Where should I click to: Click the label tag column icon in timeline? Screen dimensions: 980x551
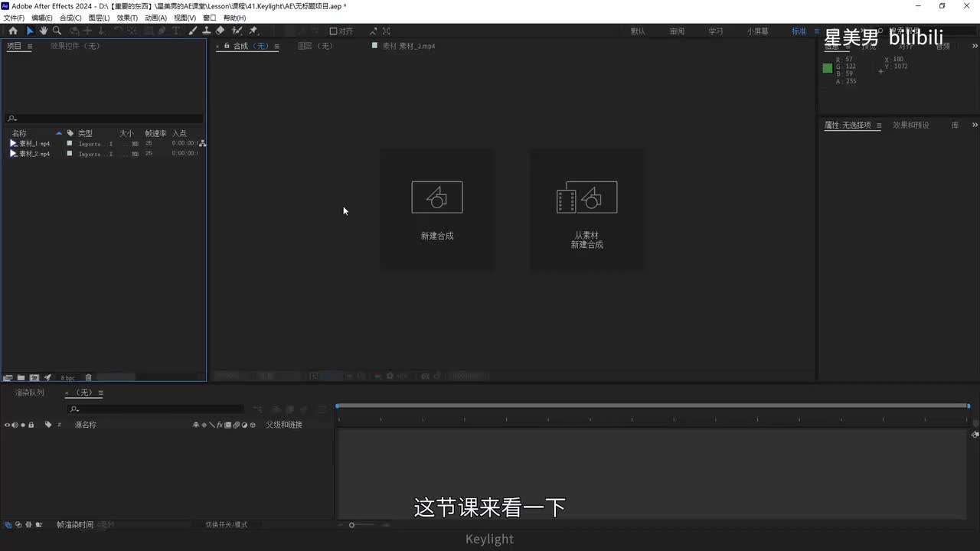coord(48,425)
